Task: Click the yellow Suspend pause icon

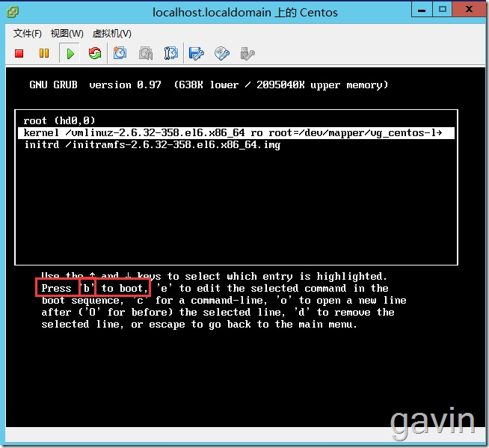Action: [x=44, y=53]
